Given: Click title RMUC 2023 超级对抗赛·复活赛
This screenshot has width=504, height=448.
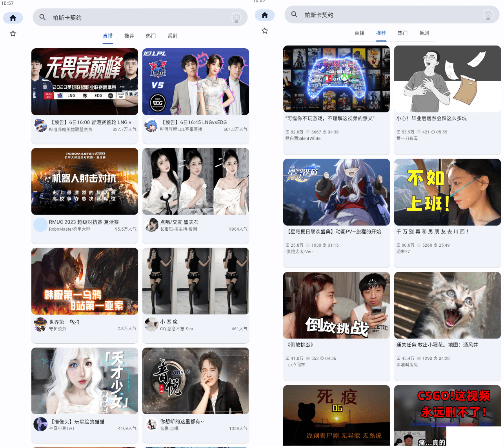Looking at the screenshot, I should [x=84, y=222].
